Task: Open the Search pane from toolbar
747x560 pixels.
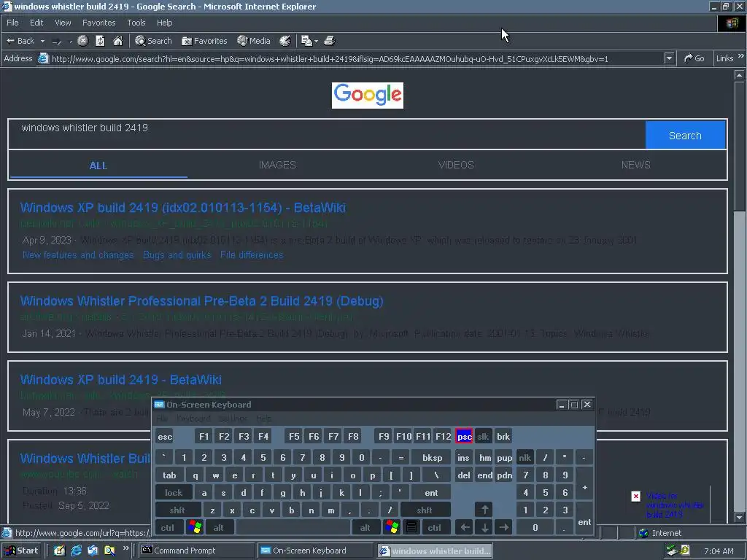Action: point(153,41)
